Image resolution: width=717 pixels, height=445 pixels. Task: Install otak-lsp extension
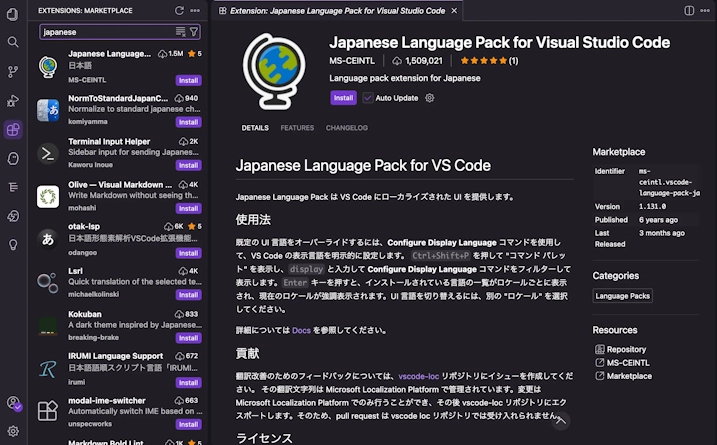click(x=188, y=253)
